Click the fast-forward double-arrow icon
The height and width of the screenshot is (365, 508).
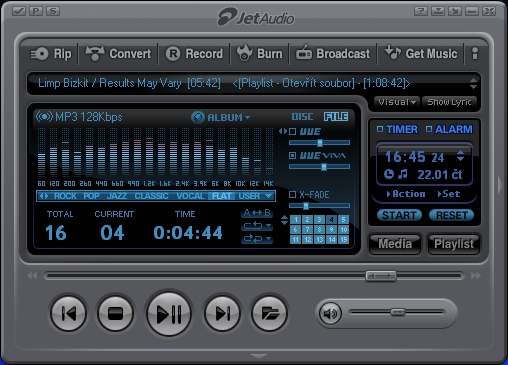point(476,276)
